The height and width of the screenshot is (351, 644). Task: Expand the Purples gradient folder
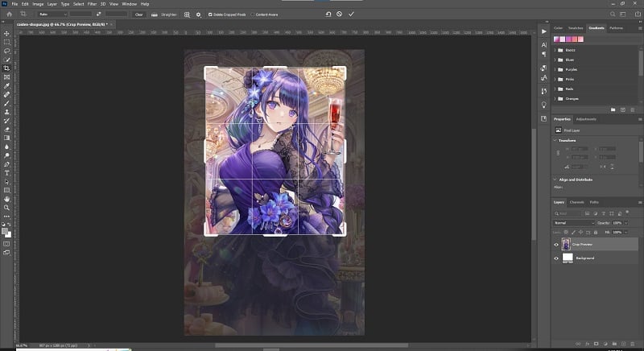[555, 70]
